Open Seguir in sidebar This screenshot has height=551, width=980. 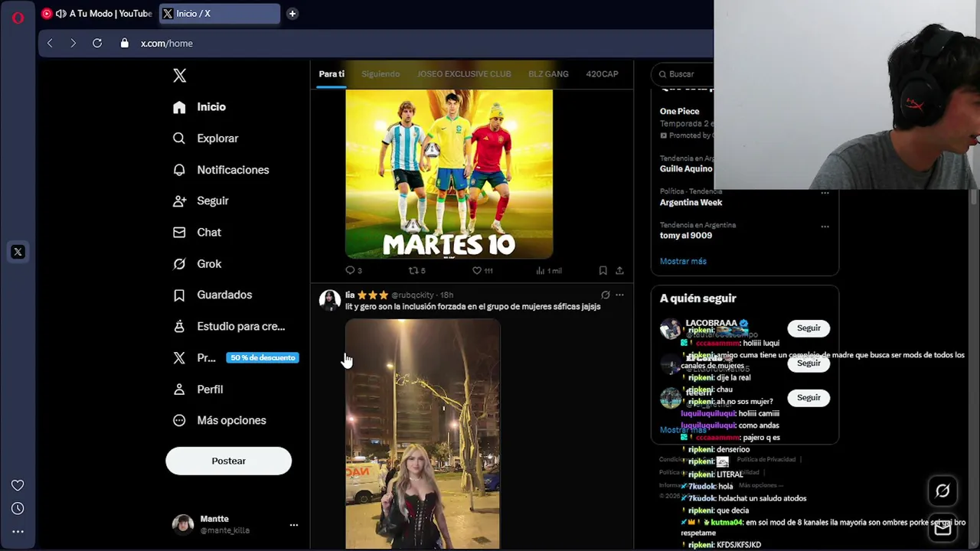coord(201,201)
